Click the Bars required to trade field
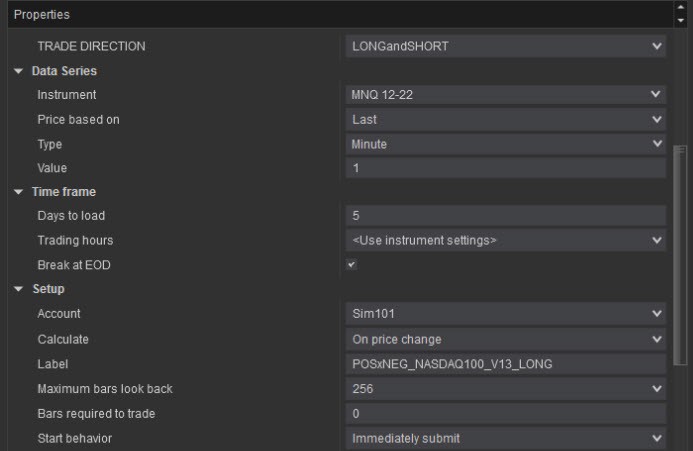693x451 pixels. click(x=505, y=413)
